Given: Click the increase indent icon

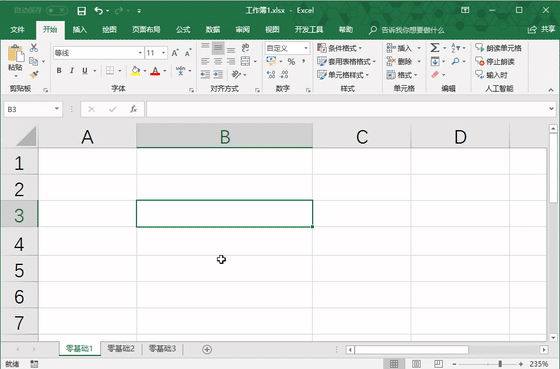Looking at the screenshot, I should pyautogui.click(x=218, y=74).
